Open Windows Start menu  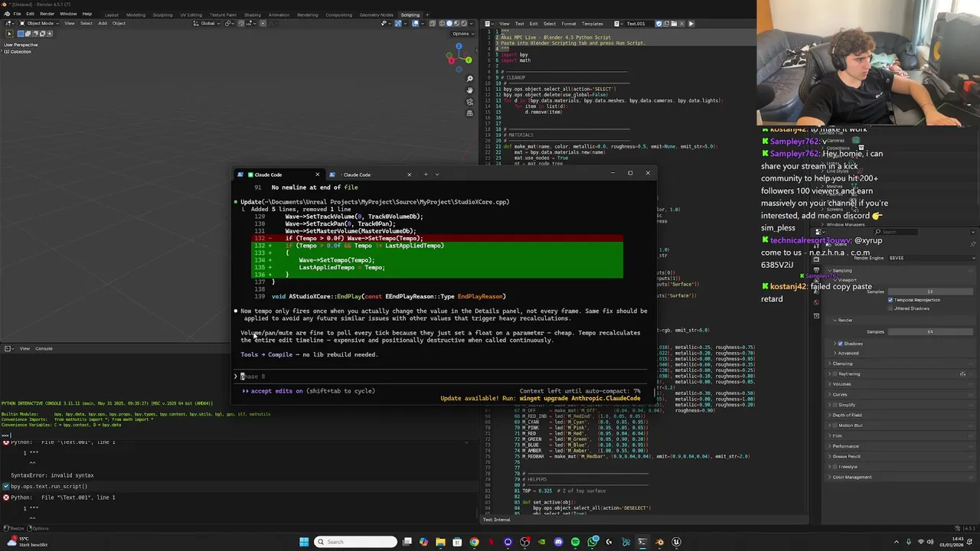click(x=304, y=542)
